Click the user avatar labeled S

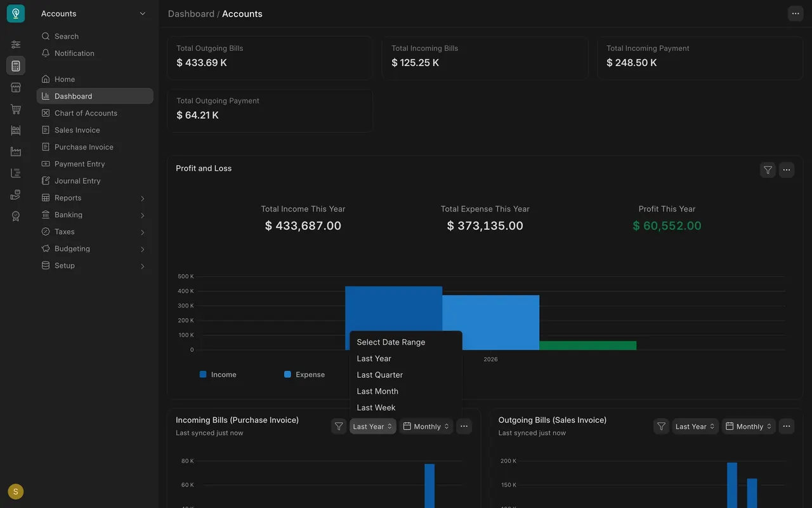pyautogui.click(x=16, y=491)
